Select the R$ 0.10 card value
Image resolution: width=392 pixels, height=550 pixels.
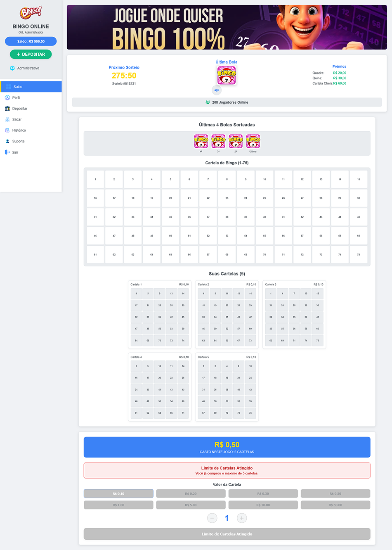pos(118,493)
